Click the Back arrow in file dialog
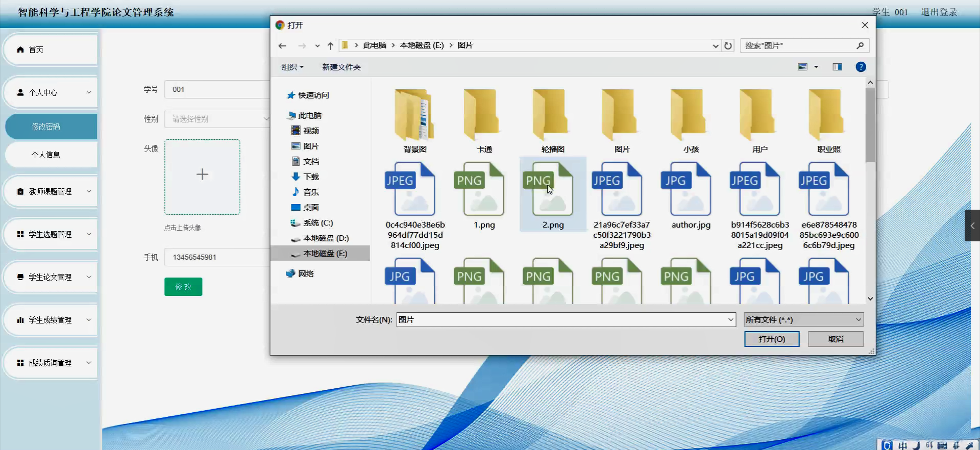The image size is (980, 450). [282, 46]
